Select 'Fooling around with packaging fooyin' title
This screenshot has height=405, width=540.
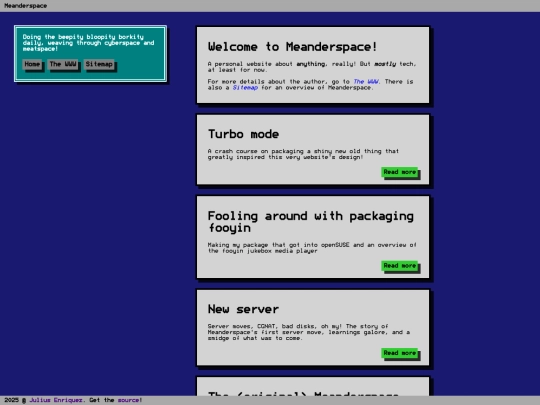click(x=311, y=222)
